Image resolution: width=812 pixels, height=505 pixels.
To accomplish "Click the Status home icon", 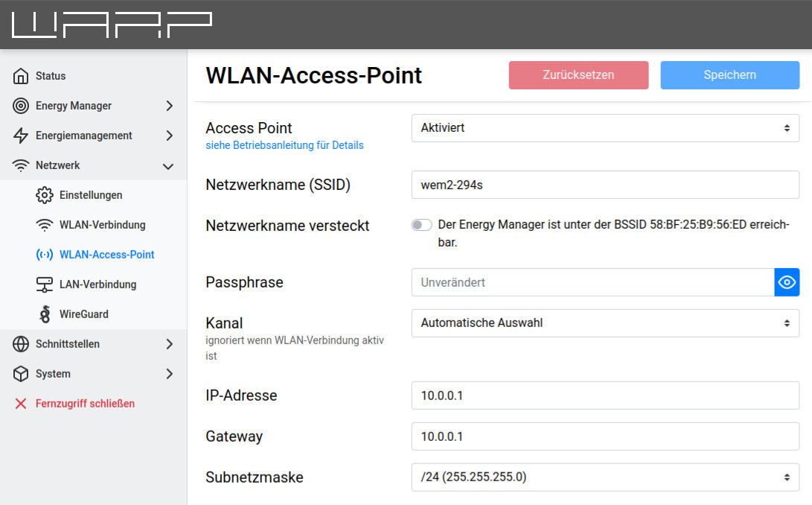I will pyautogui.click(x=21, y=76).
